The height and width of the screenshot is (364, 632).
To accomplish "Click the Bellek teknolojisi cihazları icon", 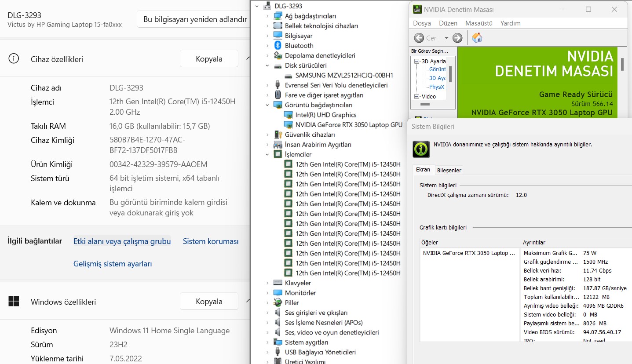I will tap(278, 26).
